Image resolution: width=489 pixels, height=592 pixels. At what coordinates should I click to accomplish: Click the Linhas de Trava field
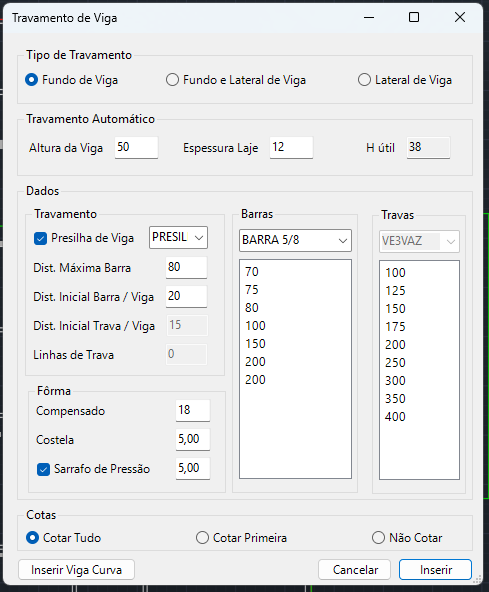click(187, 354)
